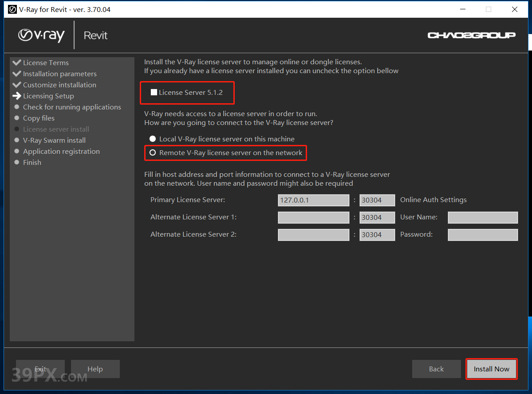Image resolution: width=532 pixels, height=394 pixels.
Task: Click the Install Now button
Action: (x=491, y=369)
